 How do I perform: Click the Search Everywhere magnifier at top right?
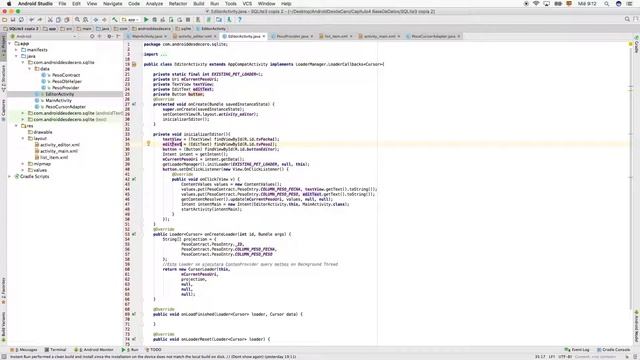coord(627,19)
